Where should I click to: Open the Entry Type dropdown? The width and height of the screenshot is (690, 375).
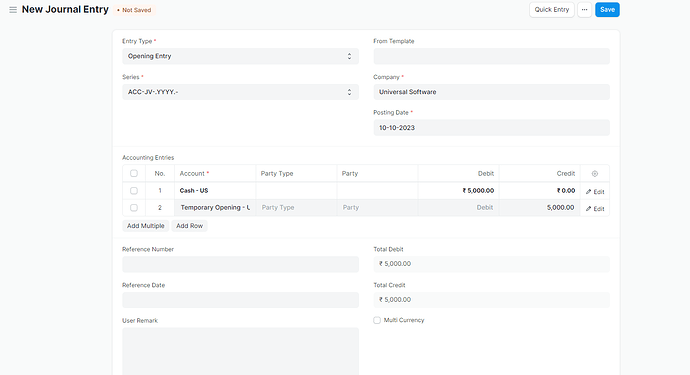coord(240,56)
